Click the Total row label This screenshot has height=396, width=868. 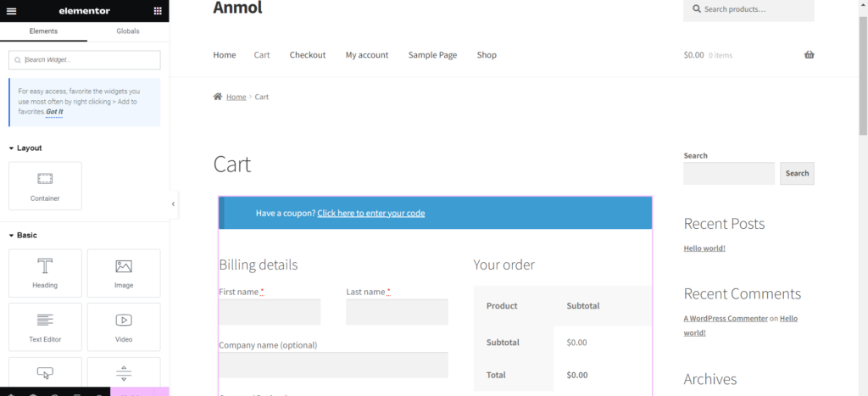pos(495,375)
